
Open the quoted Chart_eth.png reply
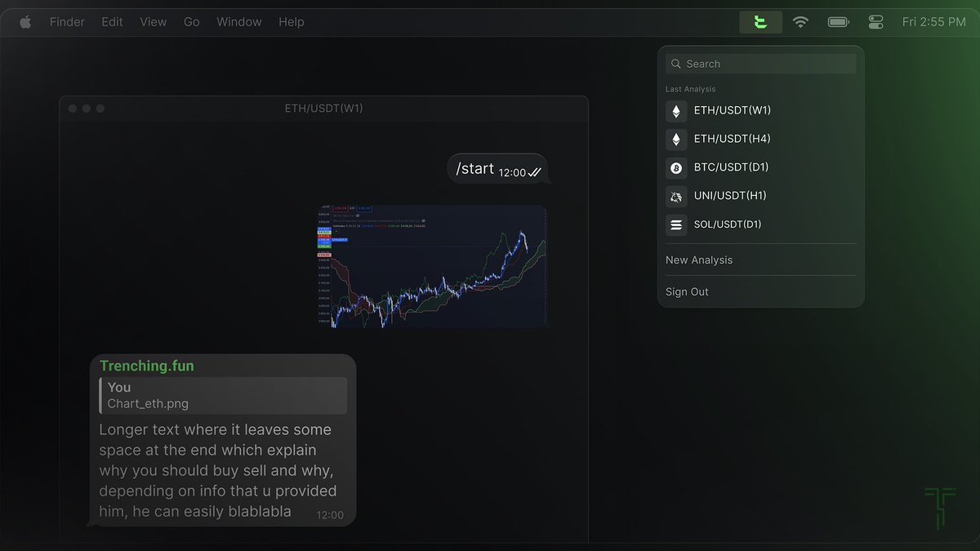pyautogui.click(x=222, y=395)
